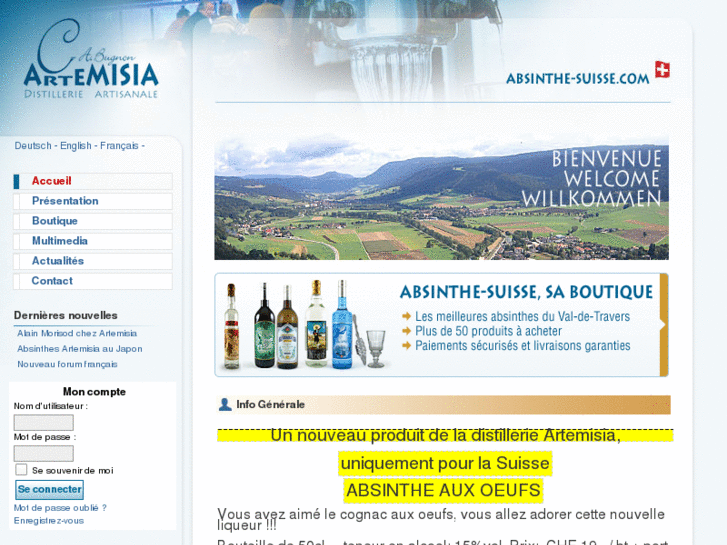
Task: Switch language to Deutsch
Action: (33, 146)
